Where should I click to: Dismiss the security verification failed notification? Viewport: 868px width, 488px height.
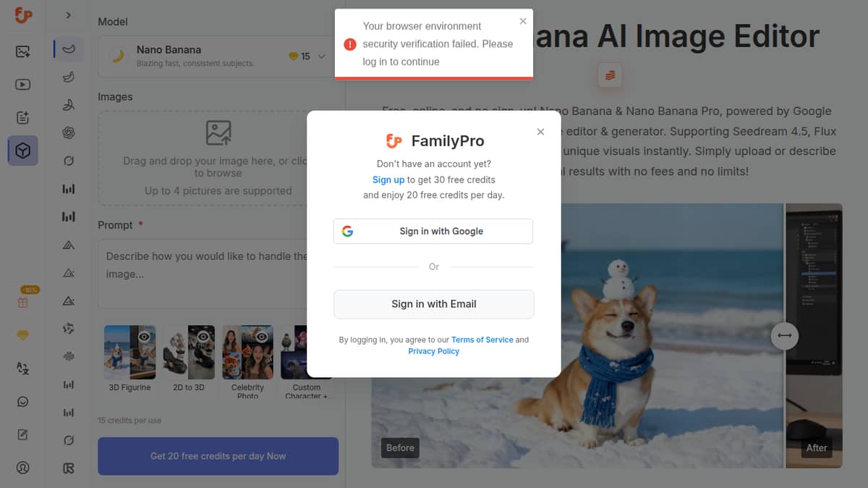point(523,21)
